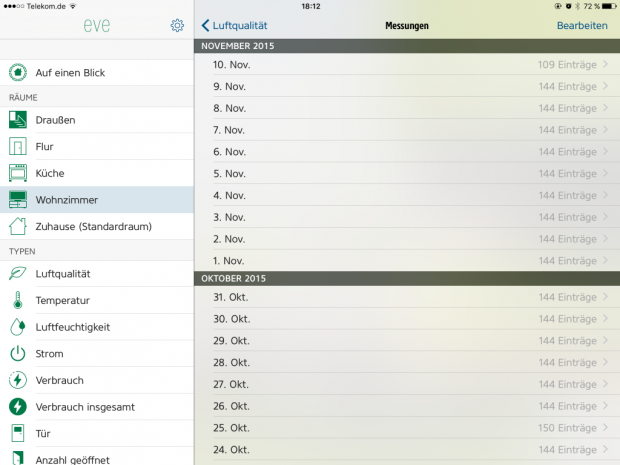Viewport: 620px width, 465px height.
Task: Expand the 10. Nov. row chevron
Action: [x=605, y=64]
